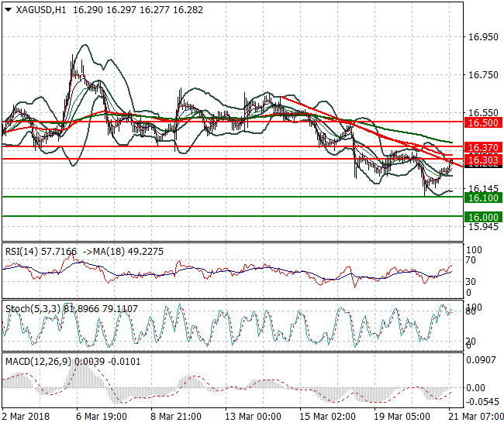Click the MACD scale value -0.0545
The width and height of the screenshot is (504, 426).
(x=482, y=402)
